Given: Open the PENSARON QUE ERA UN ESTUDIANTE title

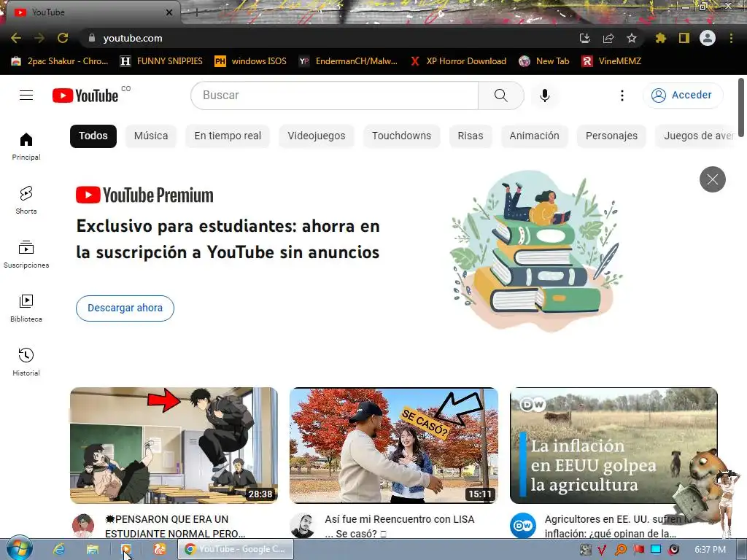Looking at the screenshot, I should (175, 526).
